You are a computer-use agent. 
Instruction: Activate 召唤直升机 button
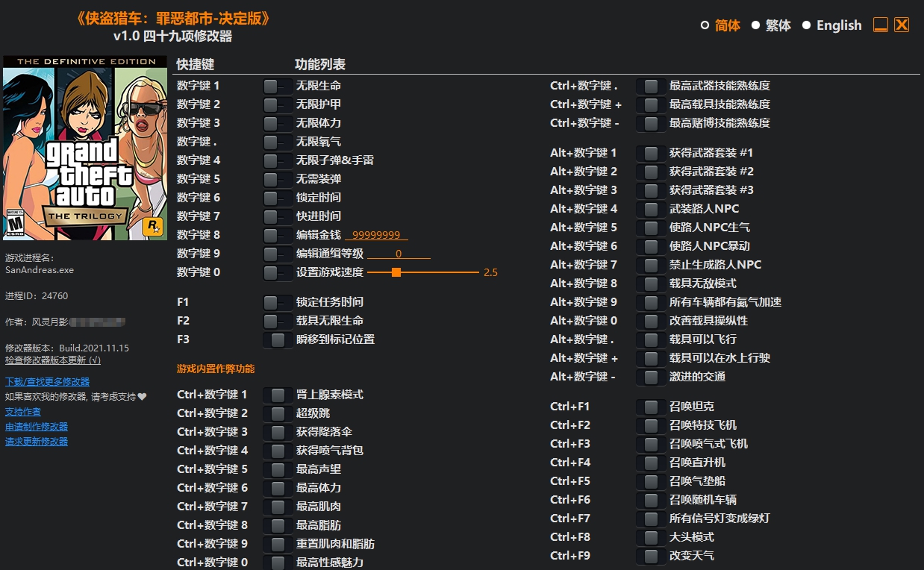click(651, 463)
